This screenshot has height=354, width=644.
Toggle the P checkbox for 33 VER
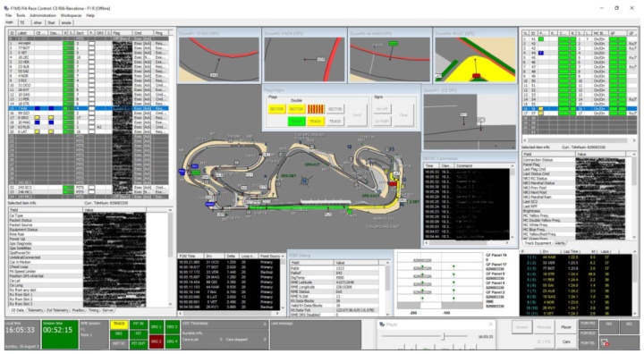click(91, 62)
